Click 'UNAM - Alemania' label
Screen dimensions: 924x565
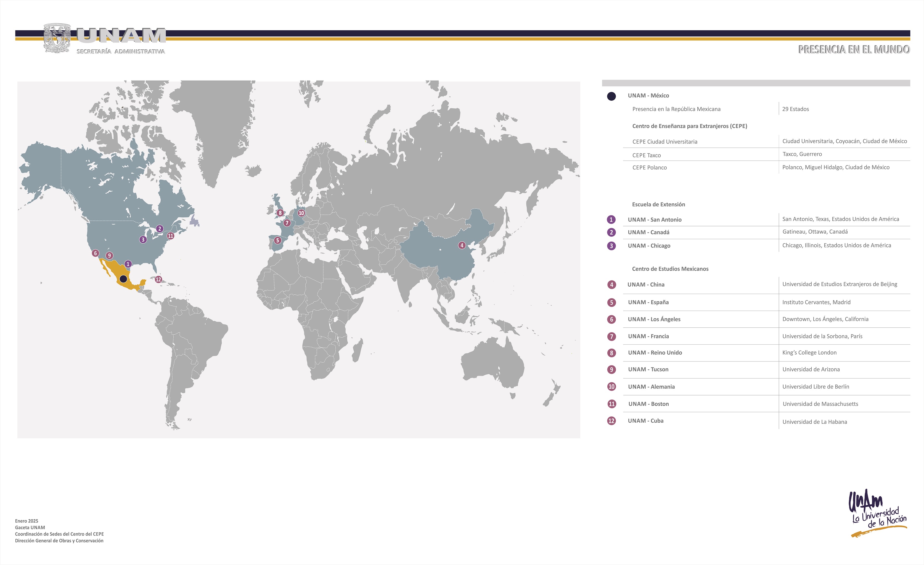tap(651, 387)
